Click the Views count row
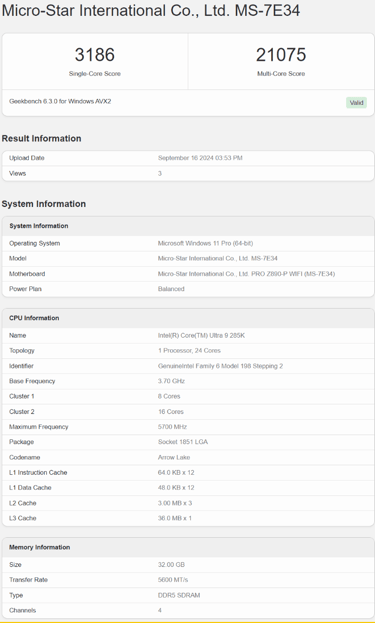Image resolution: width=375 pixels, height=623 pixels. 188,173
